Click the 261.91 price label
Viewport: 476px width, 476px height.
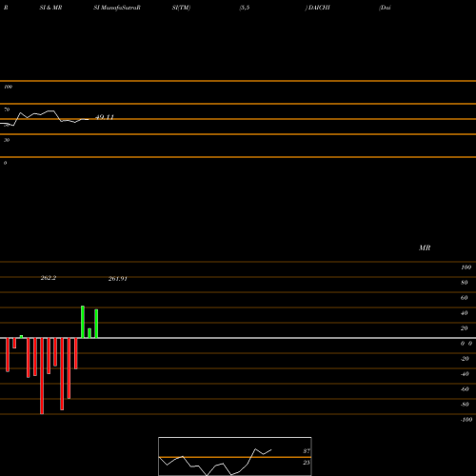(118, 279)
